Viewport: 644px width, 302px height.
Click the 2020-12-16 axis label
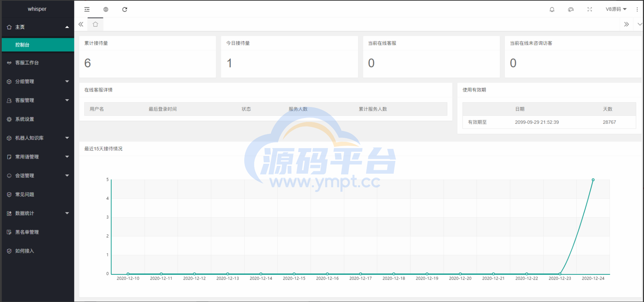[x=327, y=279]
